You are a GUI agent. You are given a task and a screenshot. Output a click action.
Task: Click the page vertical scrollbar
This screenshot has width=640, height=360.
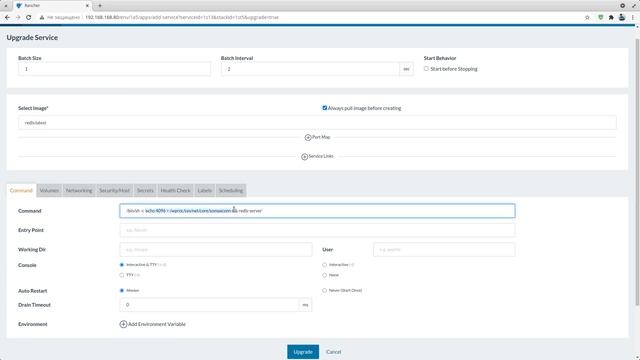(637, 171)
